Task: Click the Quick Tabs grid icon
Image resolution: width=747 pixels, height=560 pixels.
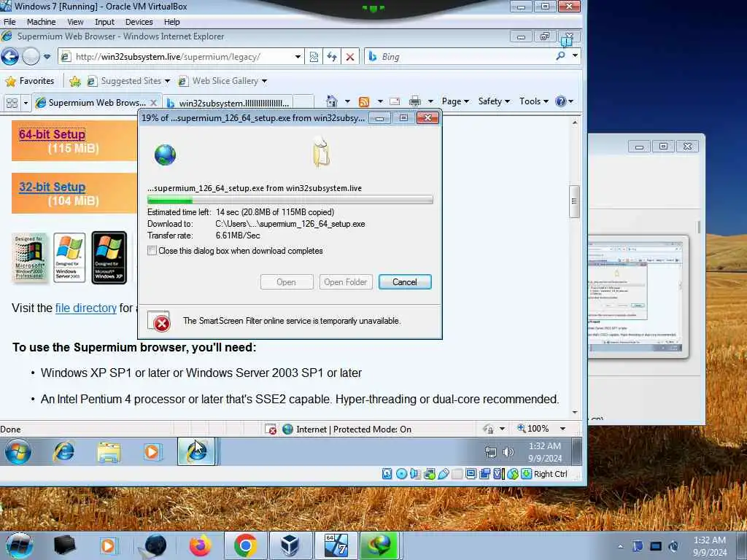Action: [12, 102]
